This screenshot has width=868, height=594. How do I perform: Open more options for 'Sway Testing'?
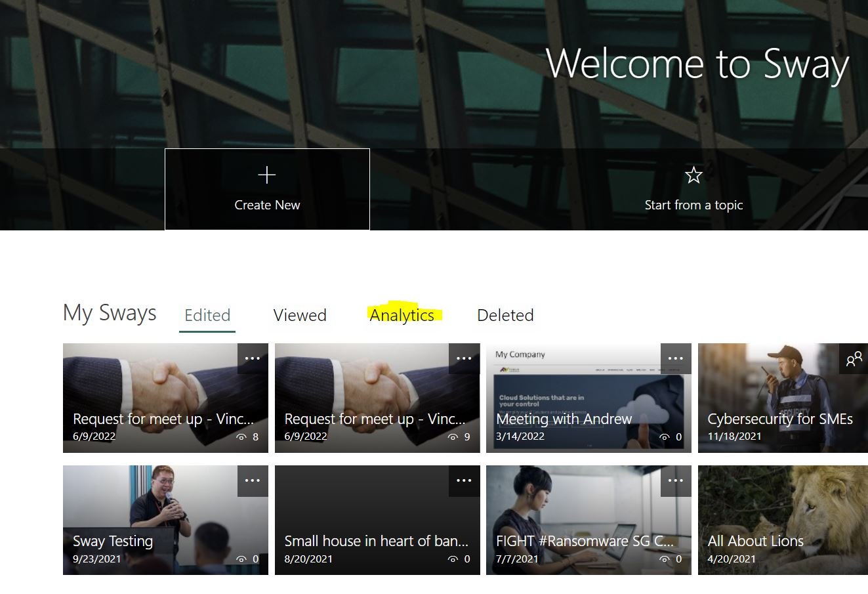[x=253, y=480]
